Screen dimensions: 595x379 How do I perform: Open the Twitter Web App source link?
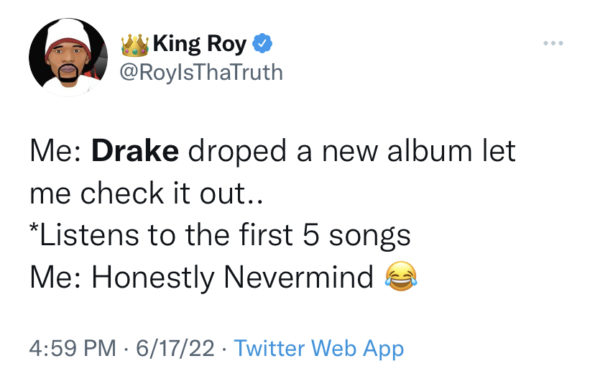click(x=319, y=349)
